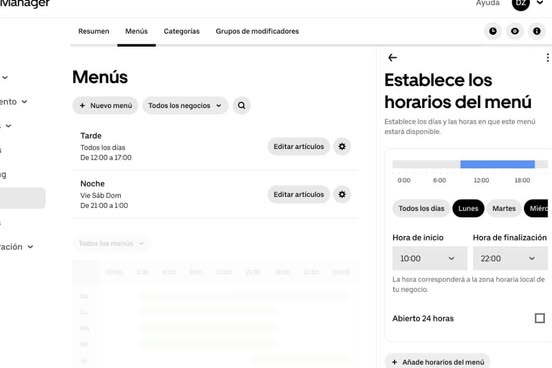The width and height of the screenshot is (552, 368).
Task: Click the blue time range bar
Action: point(497,164)
